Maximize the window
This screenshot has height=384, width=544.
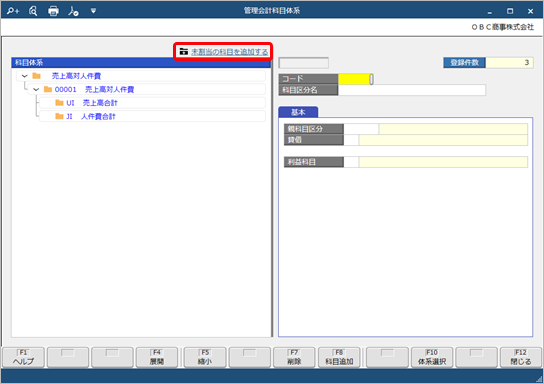510,11
